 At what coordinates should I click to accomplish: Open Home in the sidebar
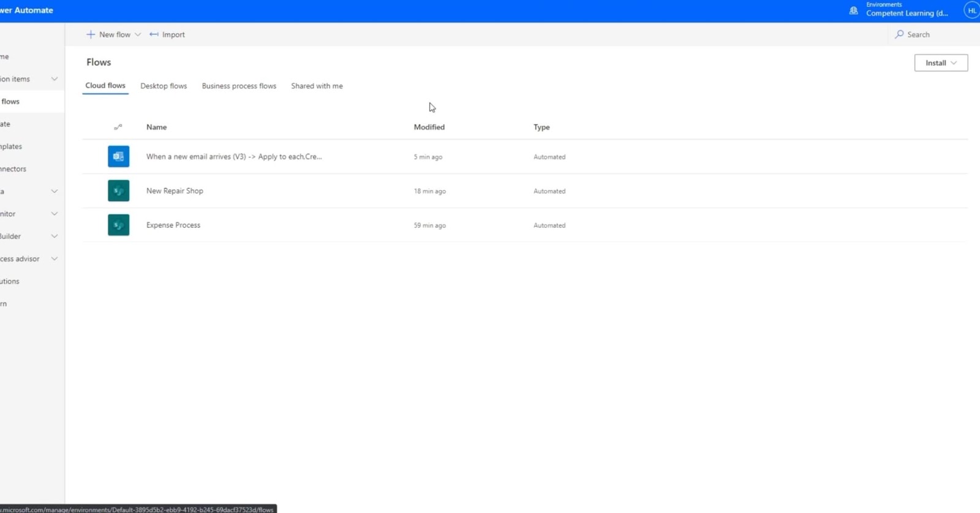coord(4,57)
